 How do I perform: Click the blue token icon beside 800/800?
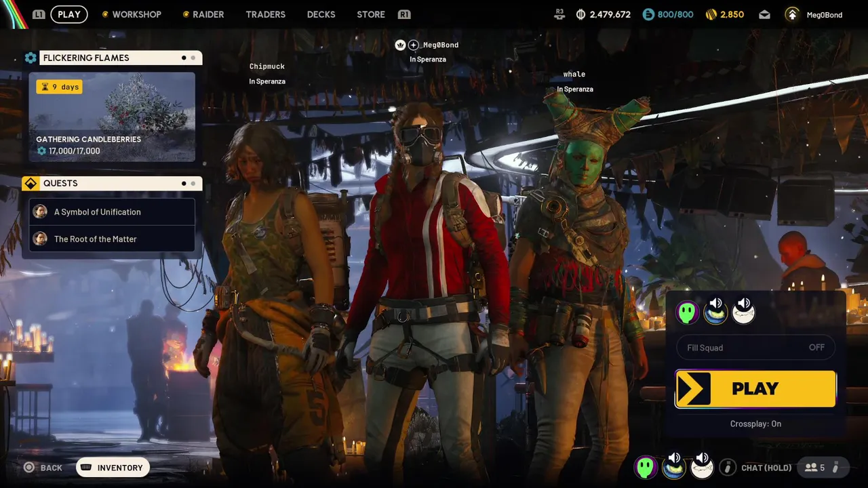click(648, 14)
